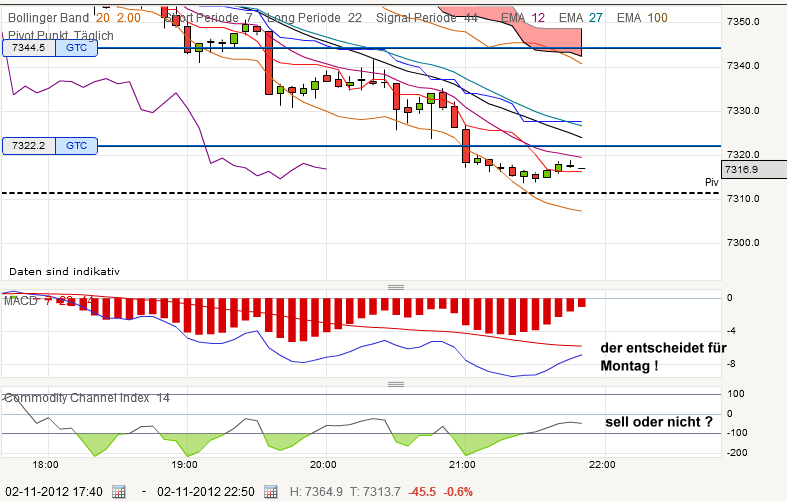This screenshot has width=787, height=501.
Task: Click the 21:00 time axis label
Action: [x=462, y=465]
